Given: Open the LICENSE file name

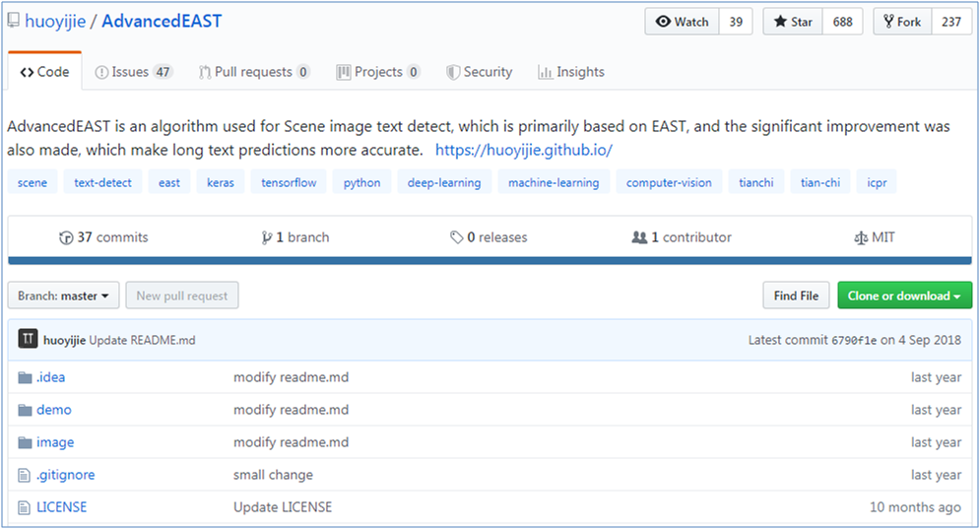Looking at the screenshot, I should coord(61,507).
